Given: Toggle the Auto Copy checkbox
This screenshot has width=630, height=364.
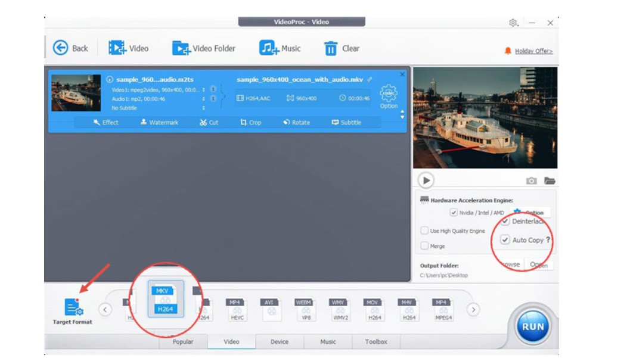Looking at the screenshot, I should pyautogui.click(x=505, y=240).
